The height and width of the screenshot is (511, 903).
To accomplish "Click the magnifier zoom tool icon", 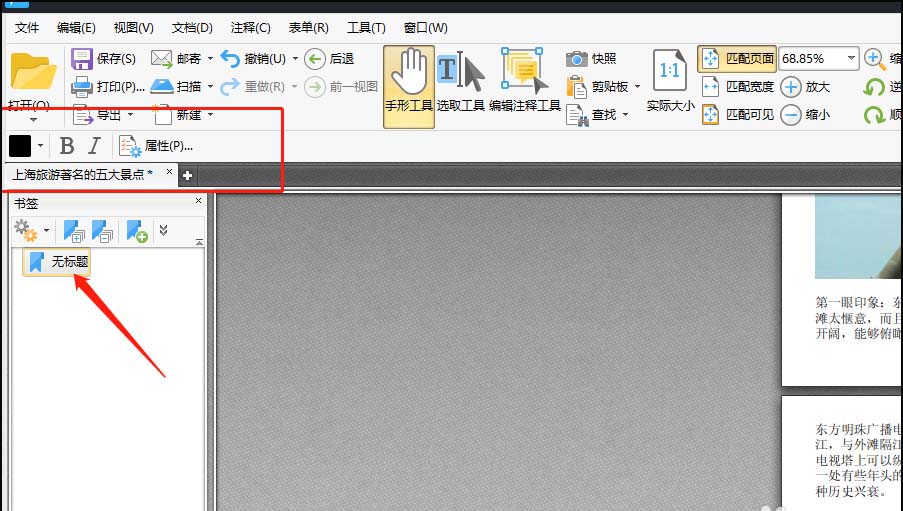I will [x=875, y=59].
